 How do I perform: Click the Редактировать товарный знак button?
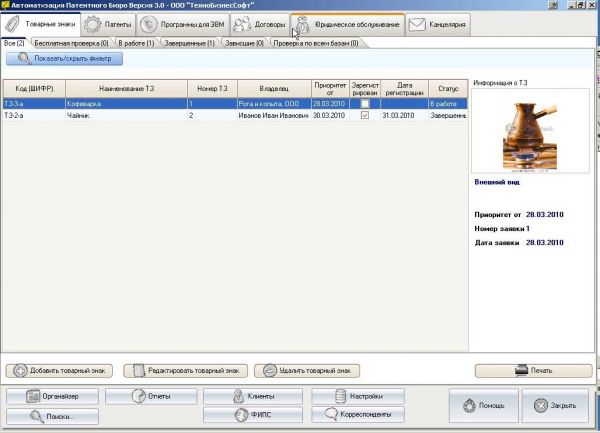click(x=186, y=371)
